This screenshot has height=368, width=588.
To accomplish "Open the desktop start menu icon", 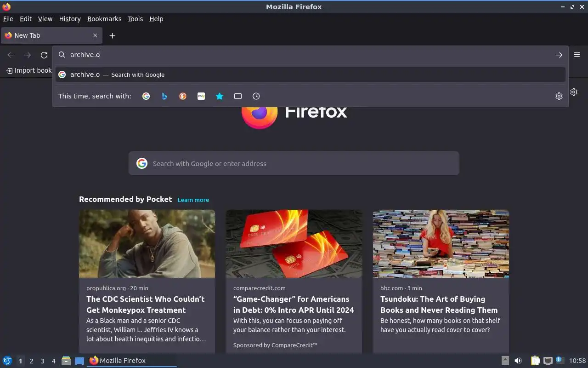I will click(x=7, y=361).
